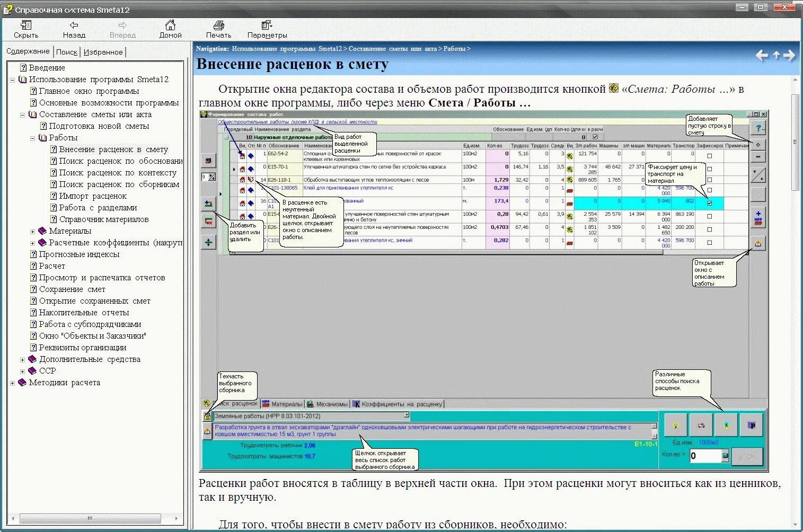This screenshot has height=532, width=803.
Task: Toggle the Зафиксировано checkbox in row E15-70-1
Action: 709,169
